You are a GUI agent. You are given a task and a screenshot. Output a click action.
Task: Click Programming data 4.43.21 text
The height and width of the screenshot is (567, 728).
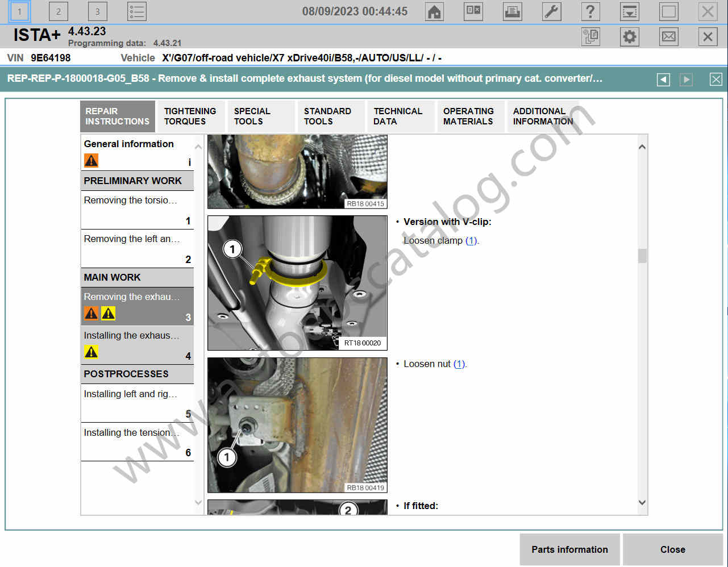124,43
